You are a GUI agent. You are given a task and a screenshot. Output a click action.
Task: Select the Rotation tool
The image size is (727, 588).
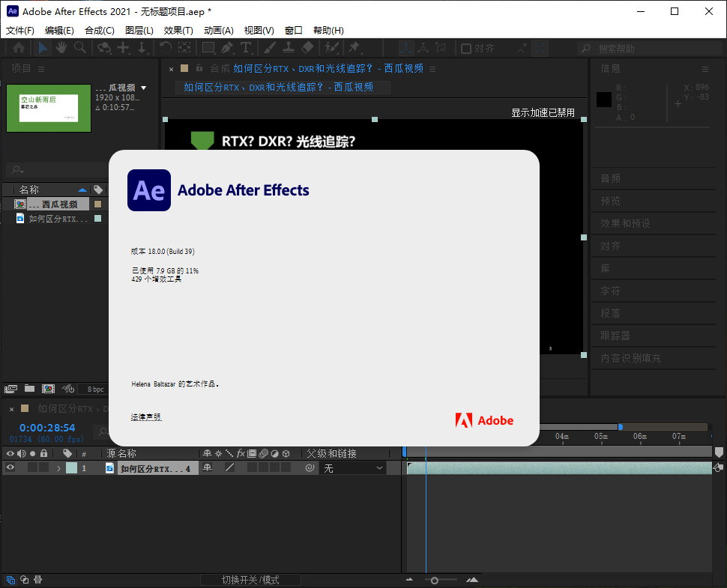(x=166, y=48)
